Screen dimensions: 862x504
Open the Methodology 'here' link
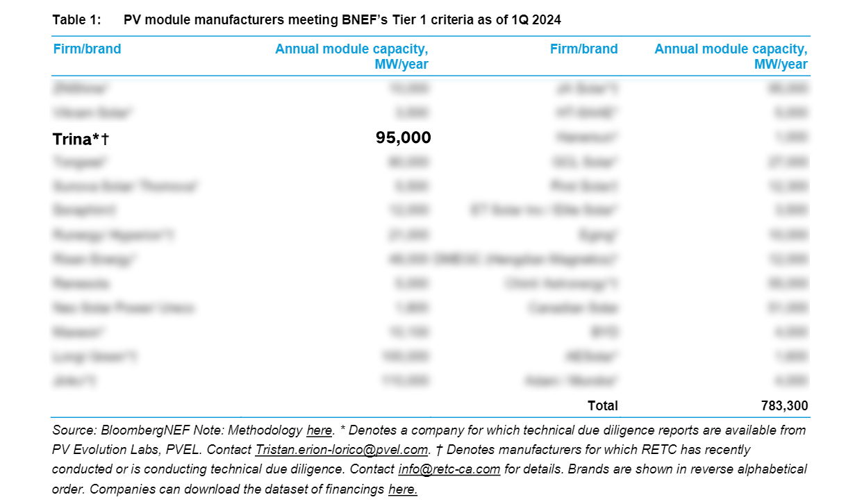(319, 430)
